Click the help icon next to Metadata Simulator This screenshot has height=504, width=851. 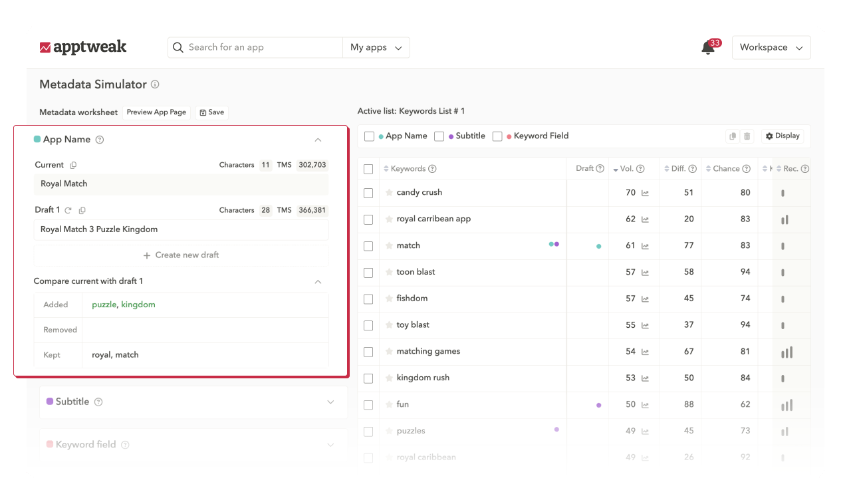155,84
